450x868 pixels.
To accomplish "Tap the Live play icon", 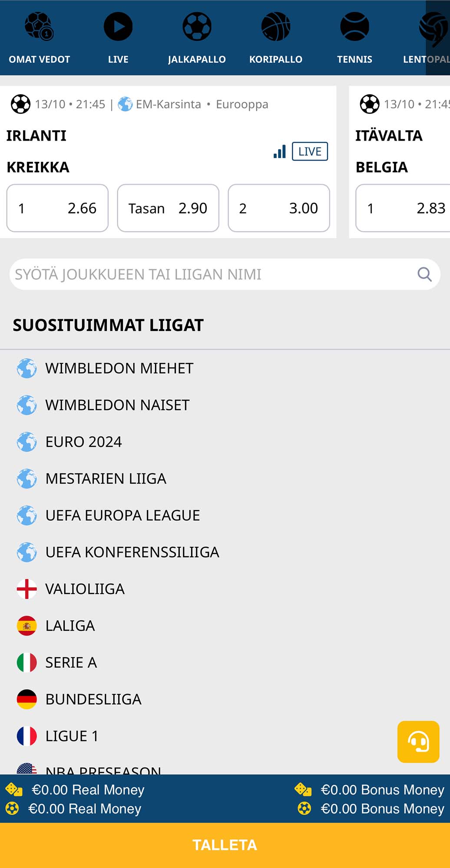I will tap(118, 27).
